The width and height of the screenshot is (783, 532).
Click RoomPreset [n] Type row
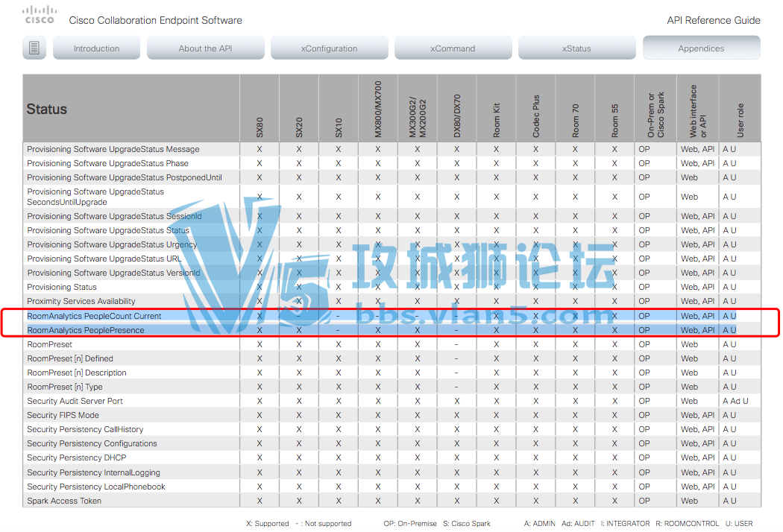tap(392, 387)
